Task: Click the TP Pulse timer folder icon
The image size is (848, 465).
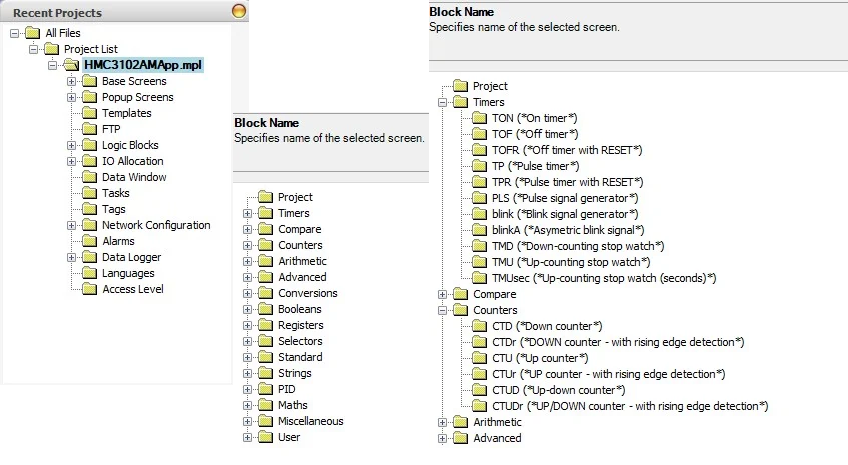Action: coord(479,166)
